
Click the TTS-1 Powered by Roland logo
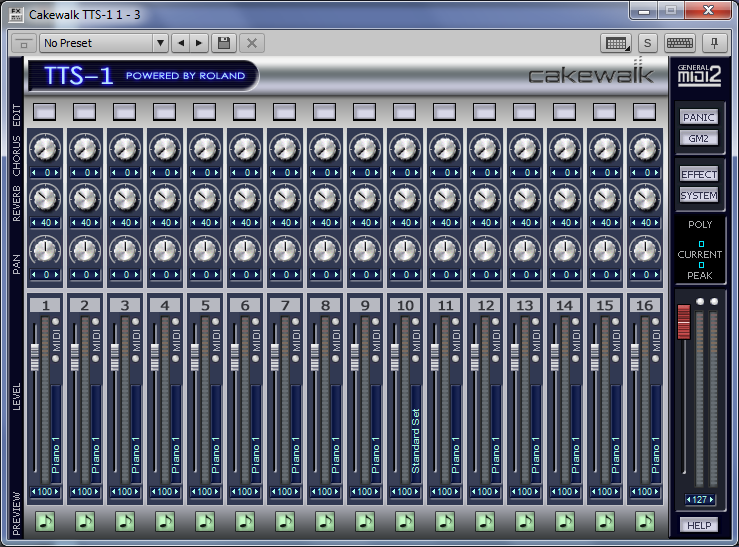click(x=143, y=75)
